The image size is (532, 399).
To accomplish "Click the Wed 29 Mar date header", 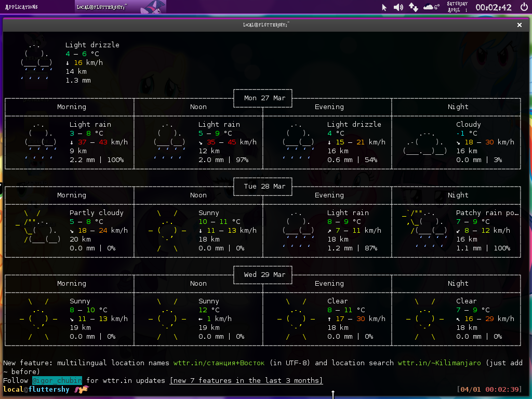I will (264, 275).
